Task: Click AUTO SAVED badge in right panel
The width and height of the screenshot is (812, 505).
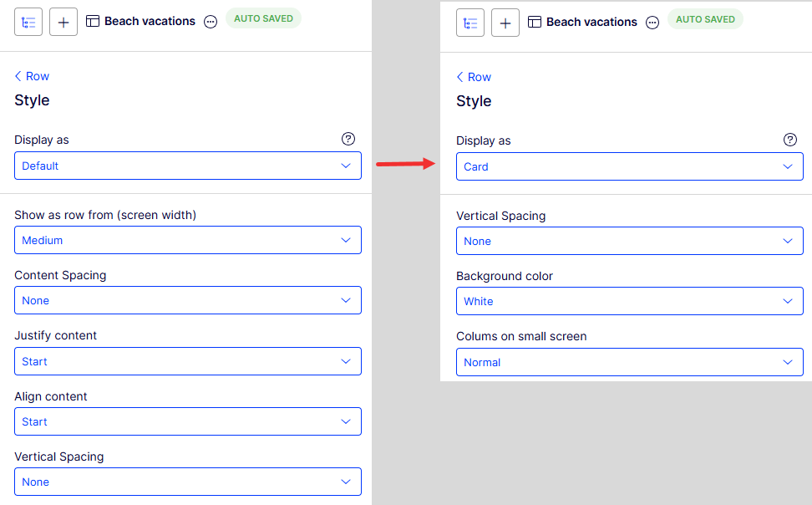Action: (x=705, y=19)
